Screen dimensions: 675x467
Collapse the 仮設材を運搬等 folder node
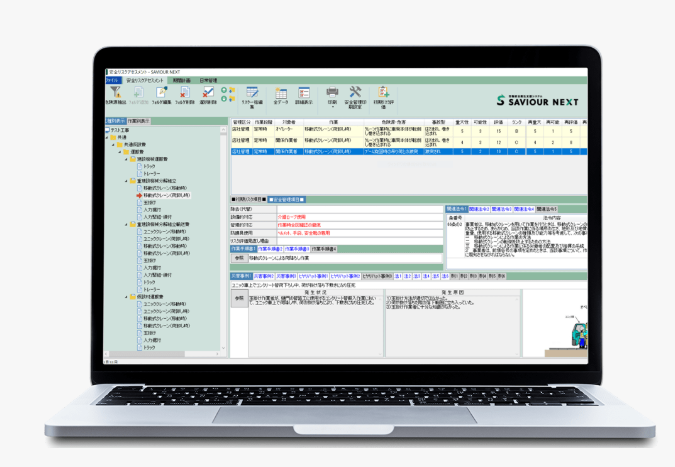(x=127, y=297)
